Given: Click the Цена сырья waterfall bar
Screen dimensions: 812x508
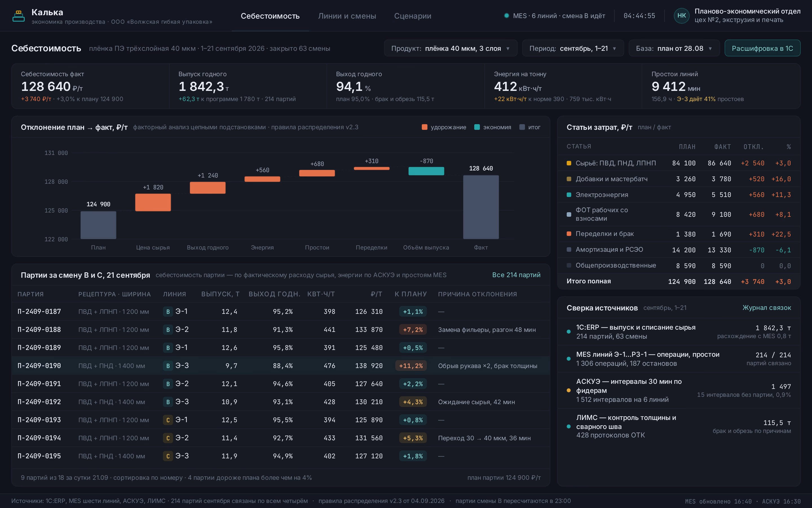Looking at the screenshot, I should 153,202.
